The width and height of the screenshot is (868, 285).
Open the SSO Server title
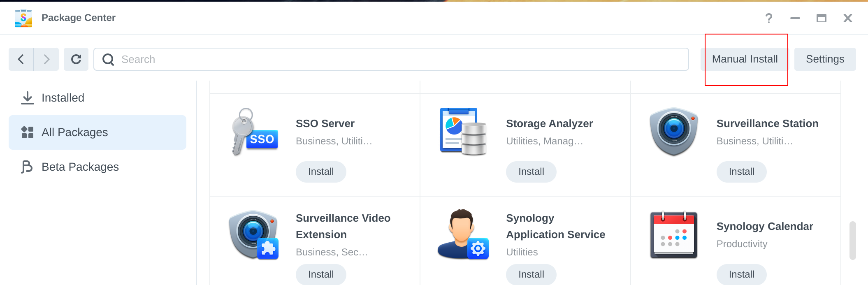click(325, 123)
